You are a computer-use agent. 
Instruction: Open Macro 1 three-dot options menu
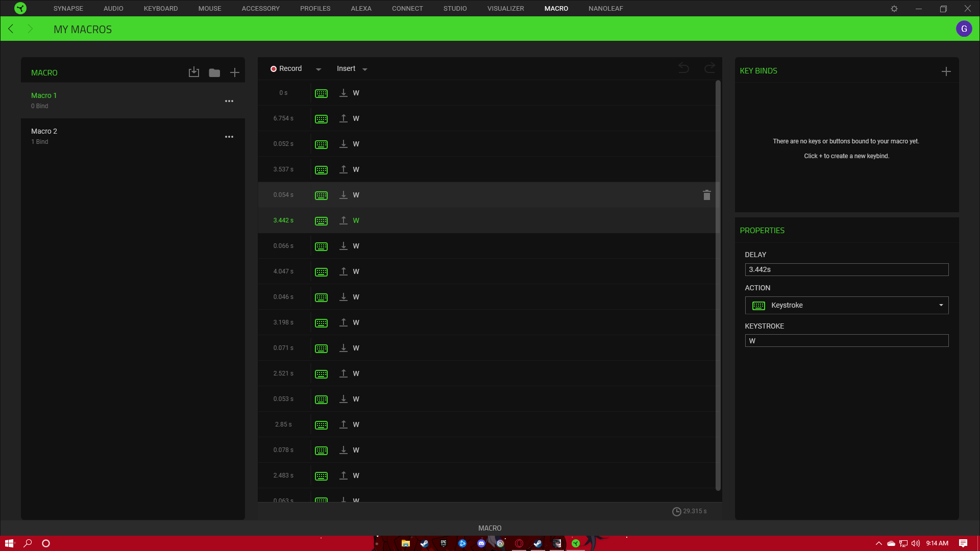[229, 101]
